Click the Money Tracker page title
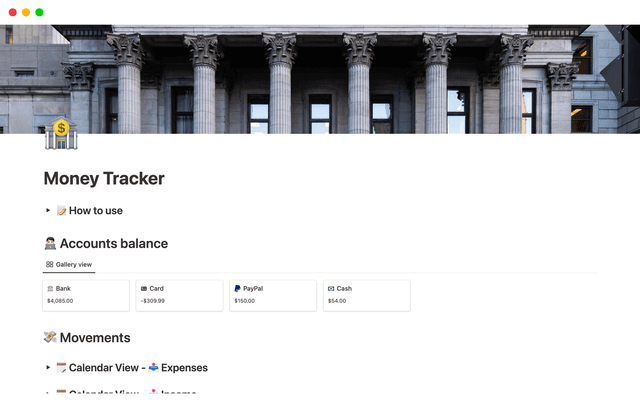 click(104, 179)
